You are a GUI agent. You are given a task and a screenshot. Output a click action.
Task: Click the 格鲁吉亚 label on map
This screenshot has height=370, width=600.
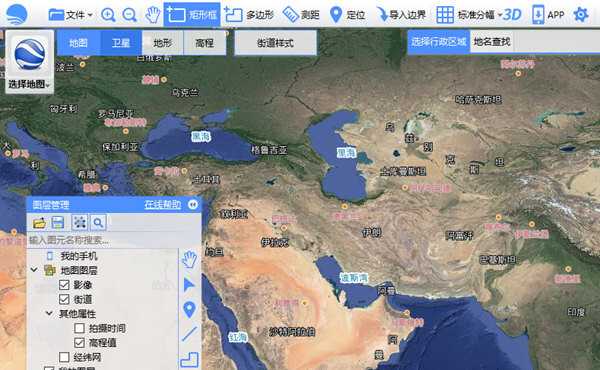[269, 150]
